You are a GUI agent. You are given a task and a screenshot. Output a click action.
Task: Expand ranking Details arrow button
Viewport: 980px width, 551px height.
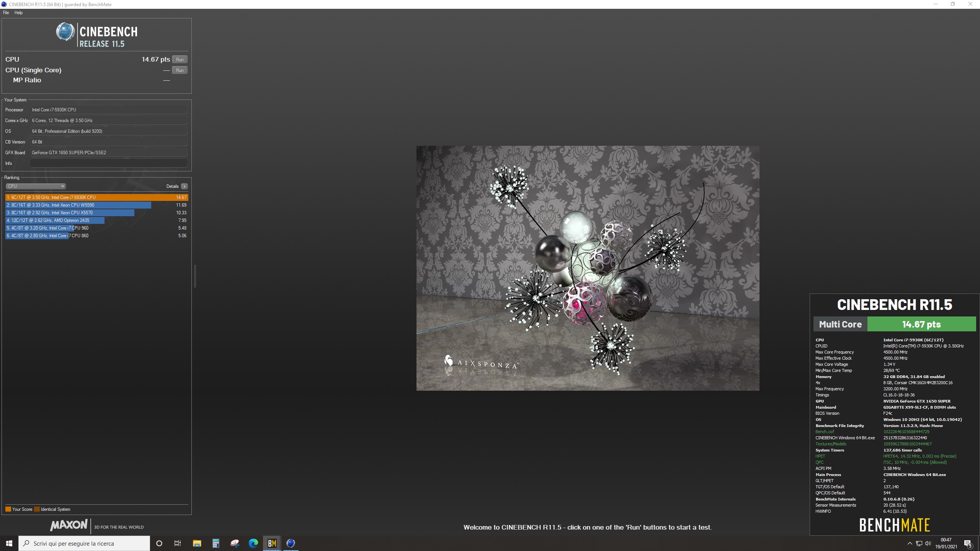tap(185, 186)
